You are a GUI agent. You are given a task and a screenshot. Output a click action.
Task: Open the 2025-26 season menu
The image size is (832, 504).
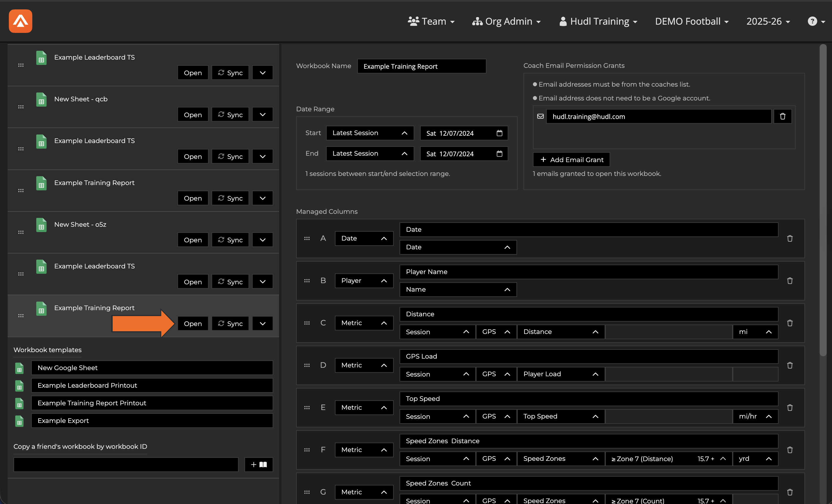pos(768,21)
